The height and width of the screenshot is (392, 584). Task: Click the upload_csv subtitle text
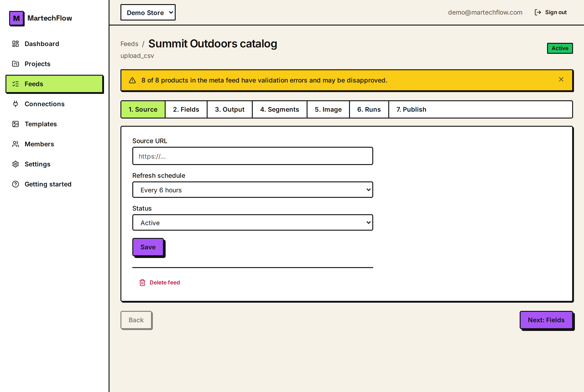(x=137, y=56)
